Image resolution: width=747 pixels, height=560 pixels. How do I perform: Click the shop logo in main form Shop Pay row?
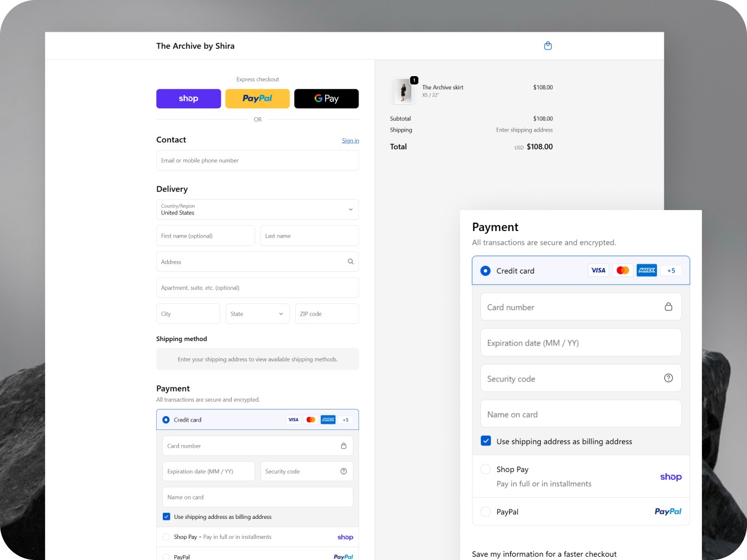coord(345,537)
